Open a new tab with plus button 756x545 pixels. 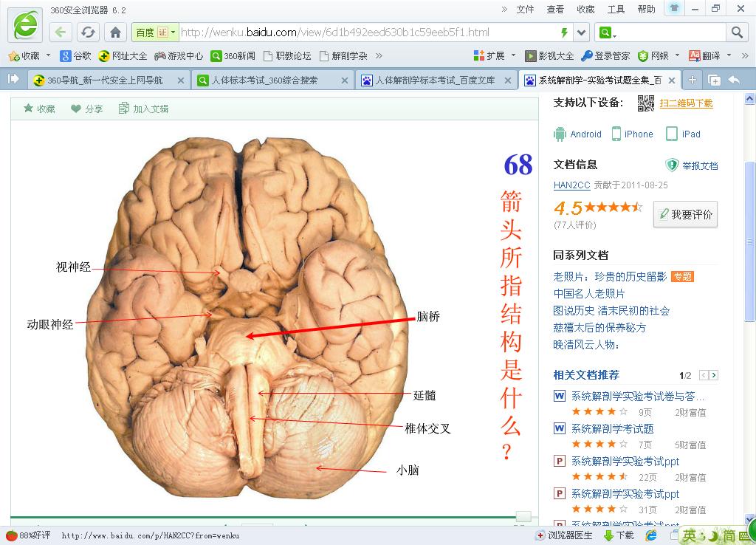(693, 80)
